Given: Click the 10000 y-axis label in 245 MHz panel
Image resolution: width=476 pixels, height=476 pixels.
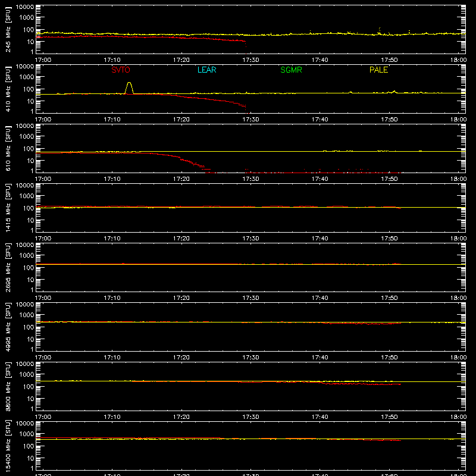Looking at the screenshot, I should pyautogui.click(x=25, y=7).
